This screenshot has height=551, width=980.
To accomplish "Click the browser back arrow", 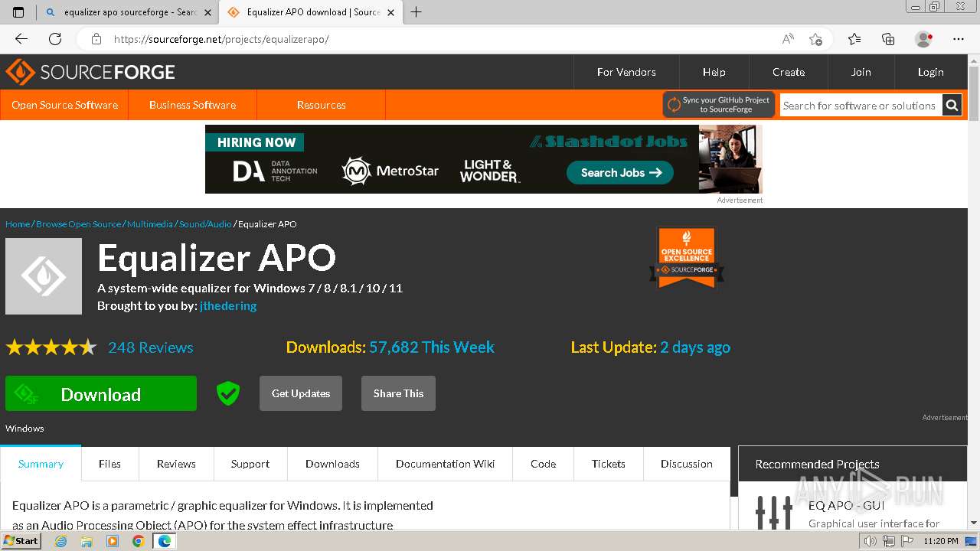I will [21, 39].
